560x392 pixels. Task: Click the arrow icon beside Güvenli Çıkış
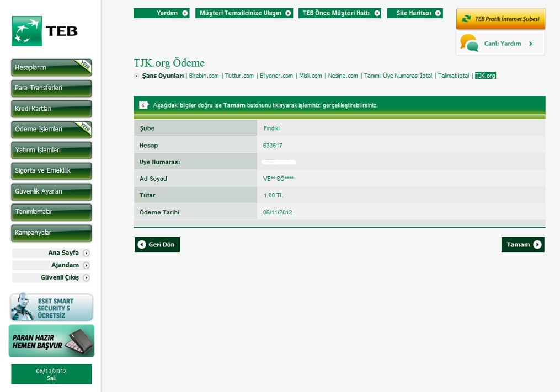click(x=86, y=278)
